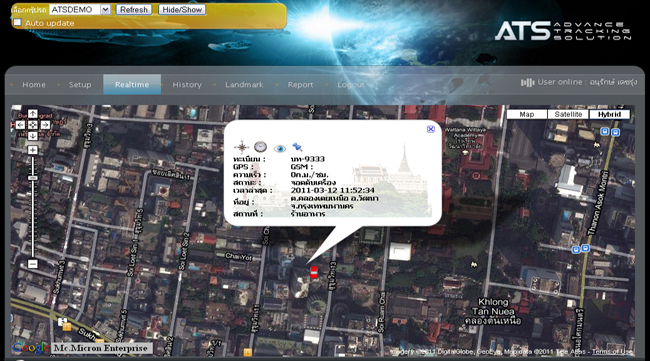The width and height of the screenshot is (650, 361).
Task: Click the map zoom slider handle
Action: (33, 178)
